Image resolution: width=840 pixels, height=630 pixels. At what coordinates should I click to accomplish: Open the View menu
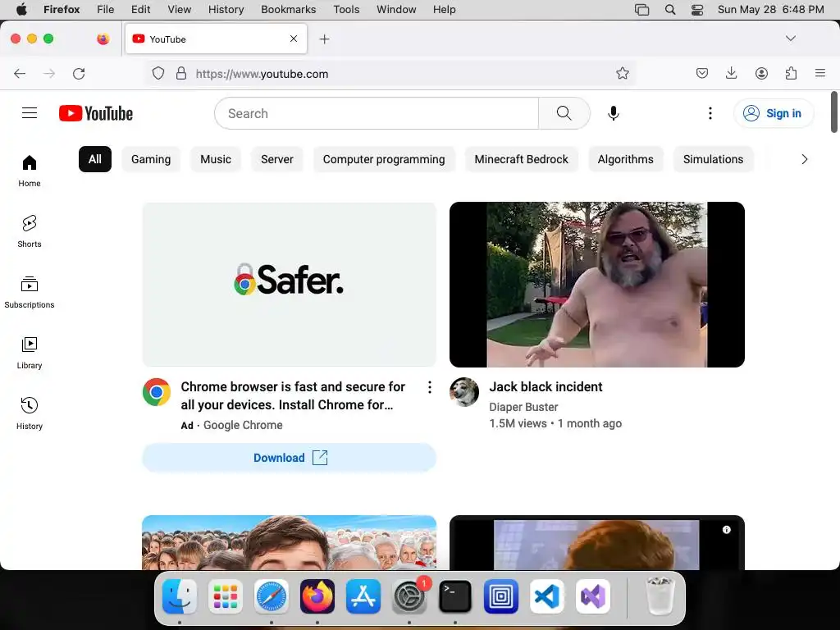[x=180, y=9]
